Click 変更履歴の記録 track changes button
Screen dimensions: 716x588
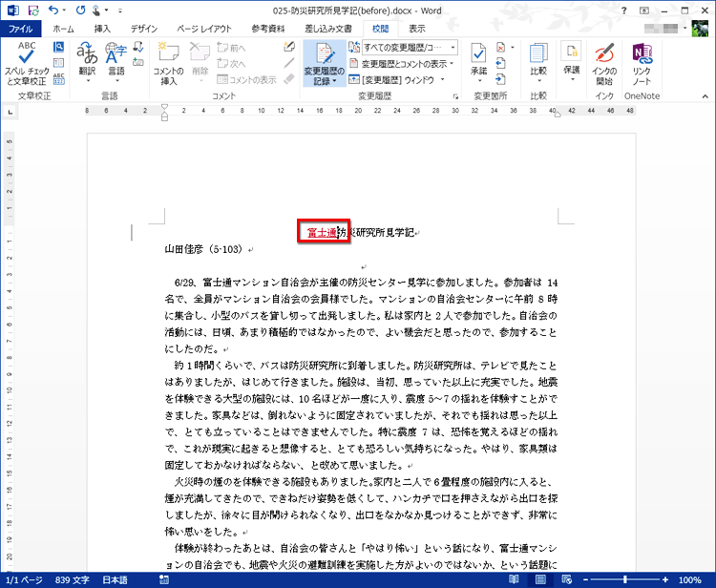click(x=325, y=63)
